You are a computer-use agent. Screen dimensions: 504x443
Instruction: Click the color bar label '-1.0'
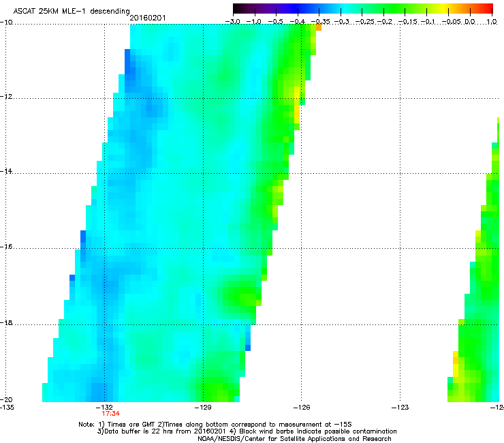254,22
